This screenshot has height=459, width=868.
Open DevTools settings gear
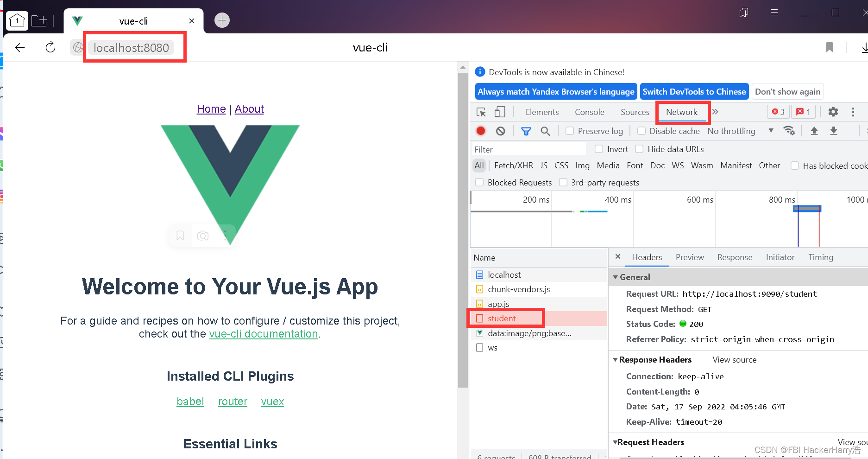(833, 112)
